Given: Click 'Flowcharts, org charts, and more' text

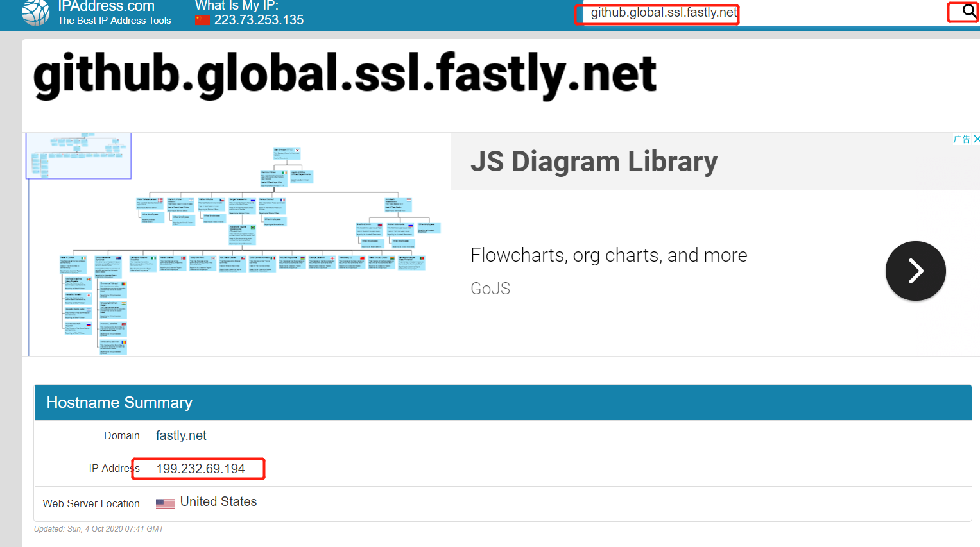Looking at the screenshot, I should click(608, 255).
